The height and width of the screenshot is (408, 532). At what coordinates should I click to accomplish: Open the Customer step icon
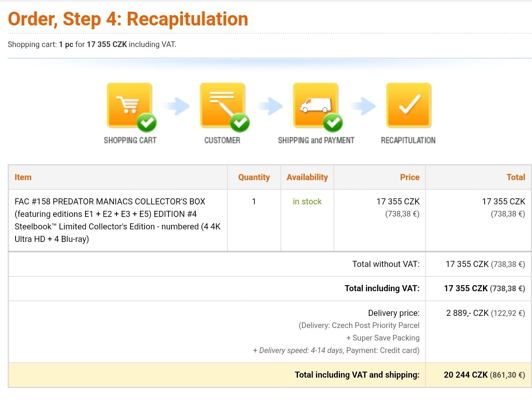coord(223,105)
